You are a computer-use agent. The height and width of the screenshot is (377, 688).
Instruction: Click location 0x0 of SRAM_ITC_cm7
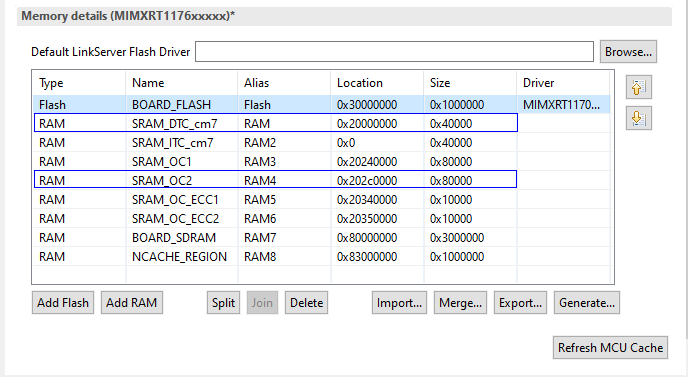(x=346, y=143)
